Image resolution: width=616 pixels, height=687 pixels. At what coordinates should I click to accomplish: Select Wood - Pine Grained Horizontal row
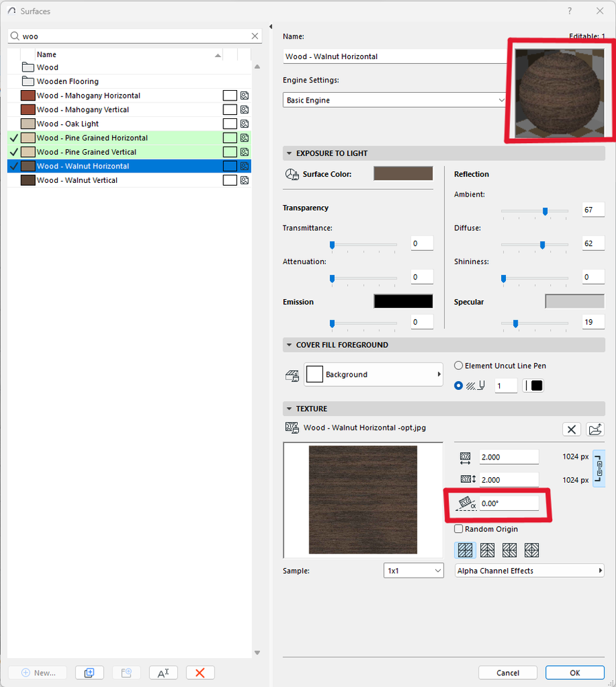click(x=129, y=138)
